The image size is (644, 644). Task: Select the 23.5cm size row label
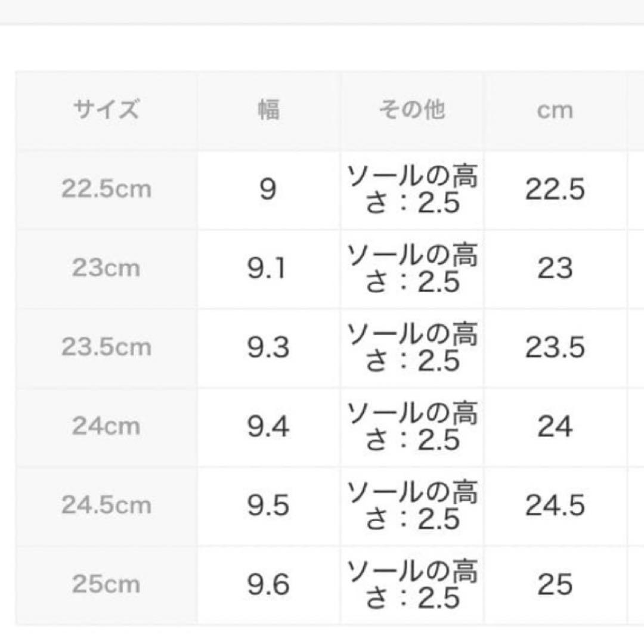(x=106, y=348)
